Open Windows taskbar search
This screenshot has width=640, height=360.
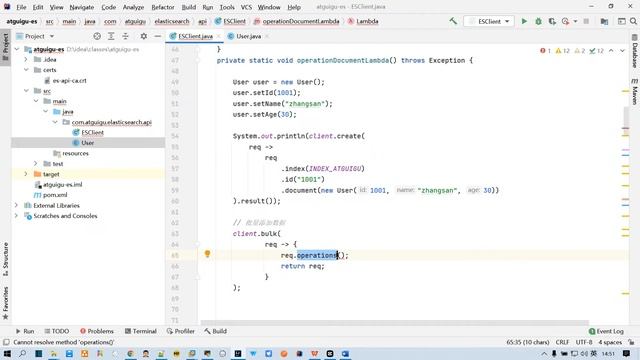coord(22,353)
